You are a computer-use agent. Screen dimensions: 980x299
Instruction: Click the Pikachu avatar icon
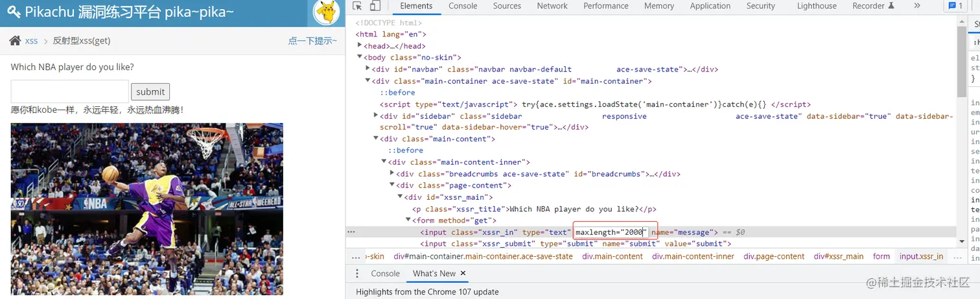327,12
